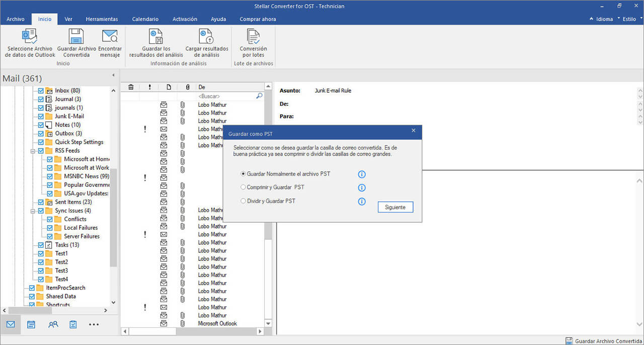Open more options ellipsis in bottom bar
Viewport: 644px width, 345px height.
click(x=94, y=325)
